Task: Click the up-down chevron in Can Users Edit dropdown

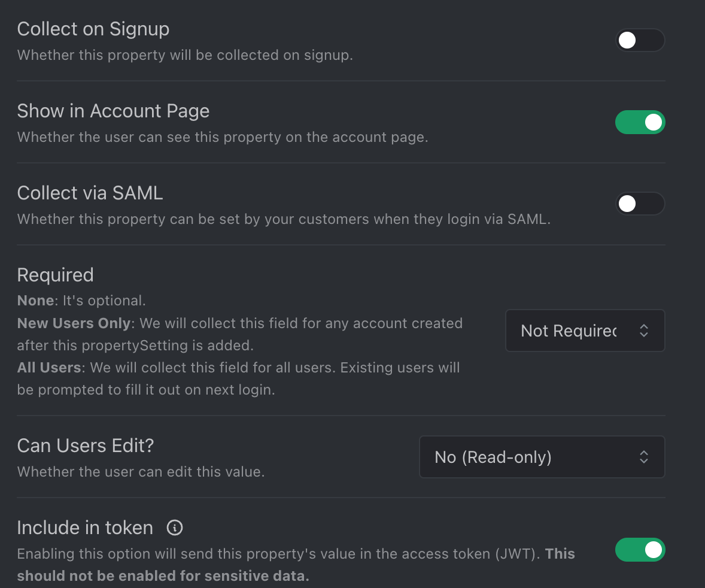Action: (x=643, y=457)
